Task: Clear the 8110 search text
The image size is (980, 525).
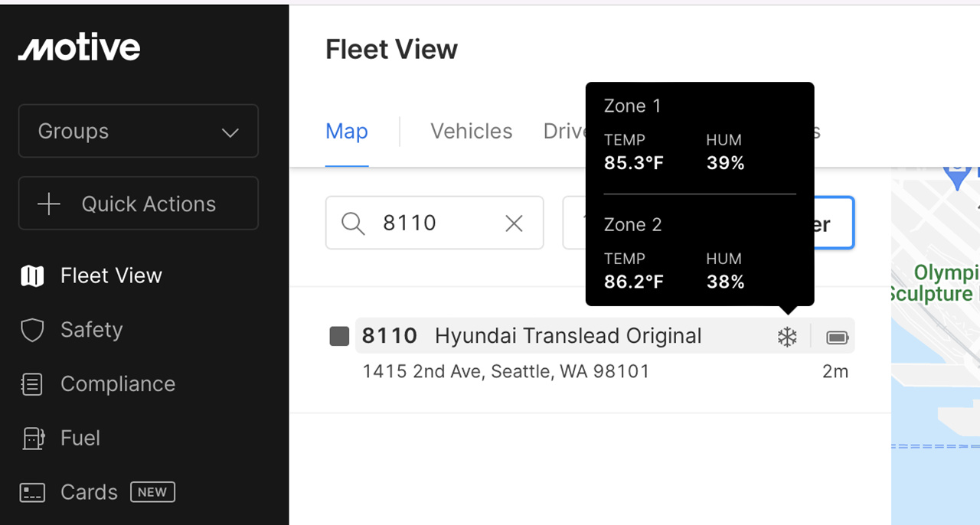Action: coord(514,223)
